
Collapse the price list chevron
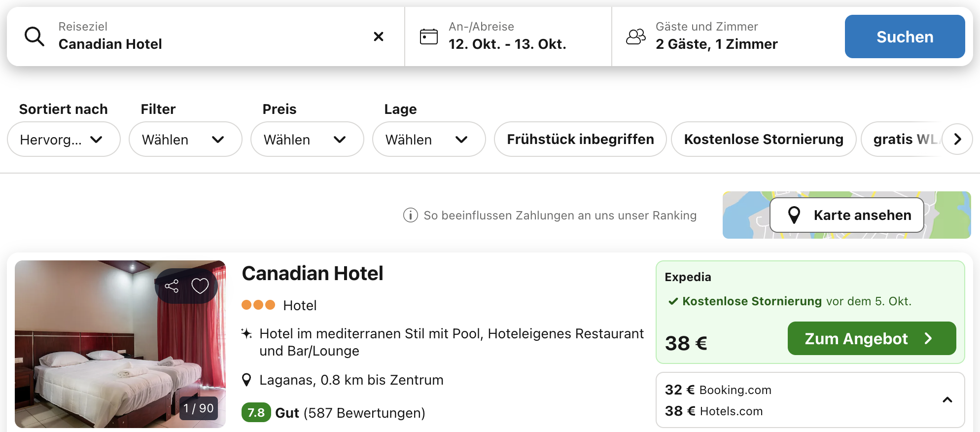coord(947,400)
